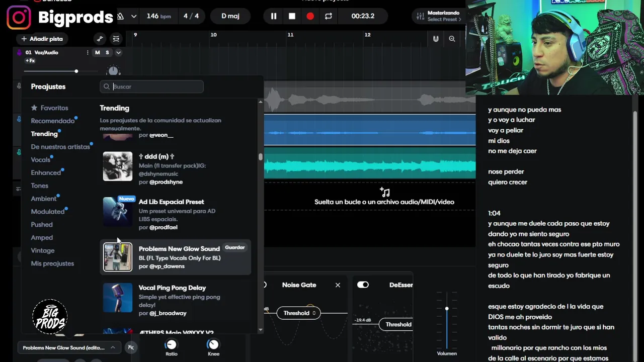Click the Voz/Audio track pan knob
Screen dimensions: 644x362
(x=113, y=71)
